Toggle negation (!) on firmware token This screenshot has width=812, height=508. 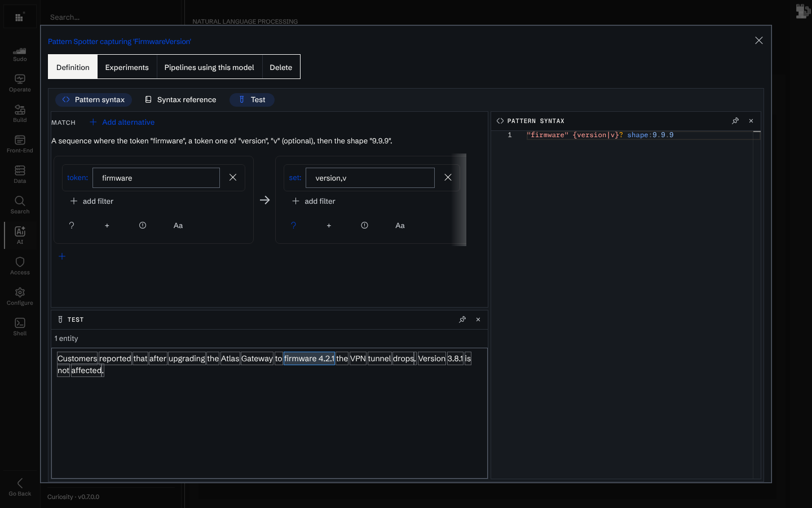(143, 225)
